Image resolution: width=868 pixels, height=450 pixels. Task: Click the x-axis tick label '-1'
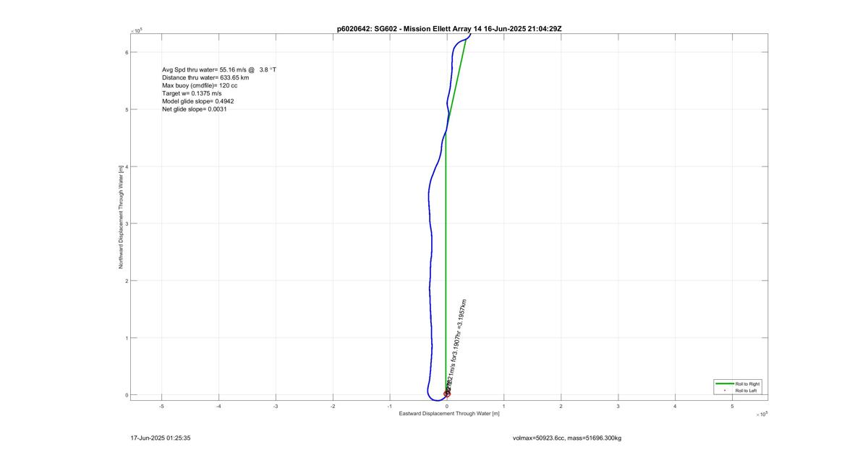coord(390,407)
